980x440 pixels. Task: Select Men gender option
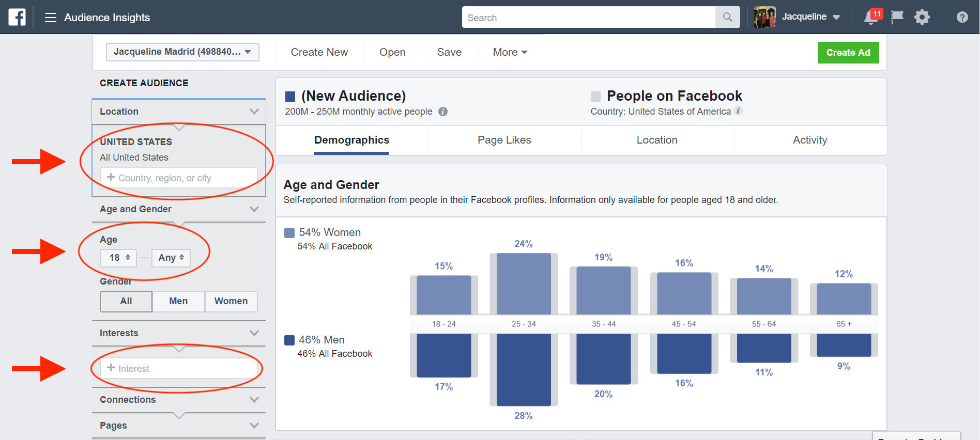pyautogui.click(x=178, y=302)
